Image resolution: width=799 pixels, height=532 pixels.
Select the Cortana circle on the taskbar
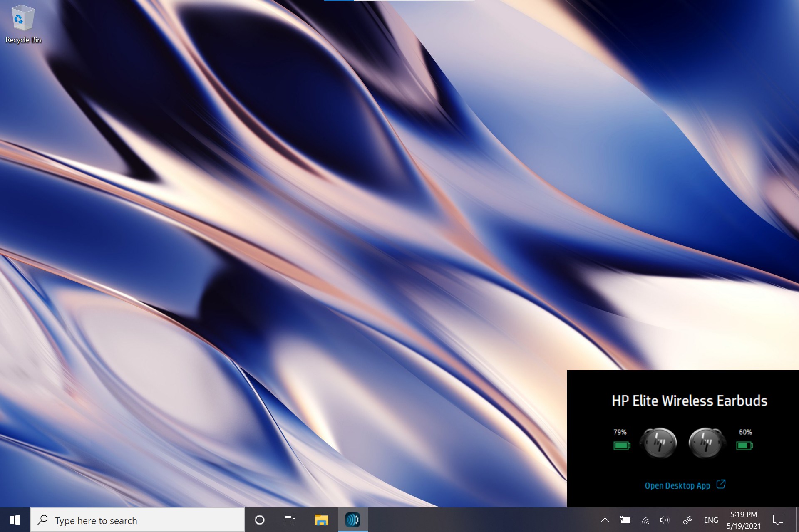click(x=260, y=520)
